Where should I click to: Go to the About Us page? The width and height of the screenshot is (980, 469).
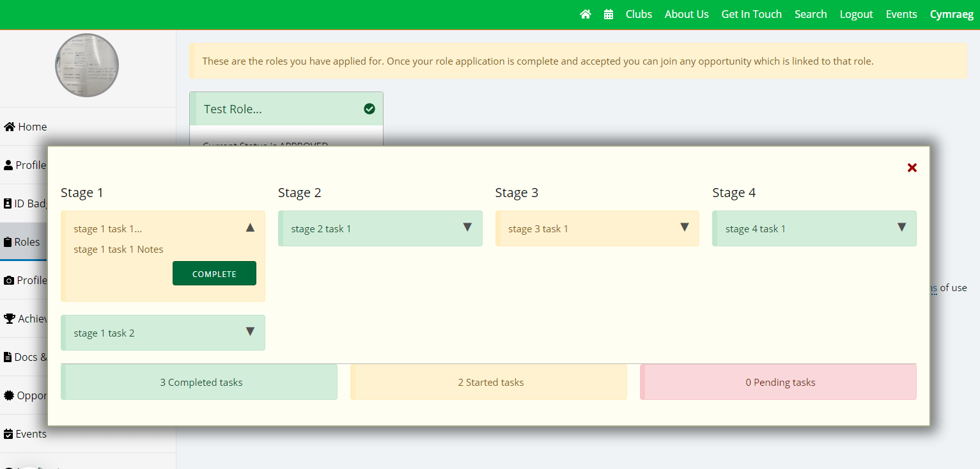(x=687, y=14)
